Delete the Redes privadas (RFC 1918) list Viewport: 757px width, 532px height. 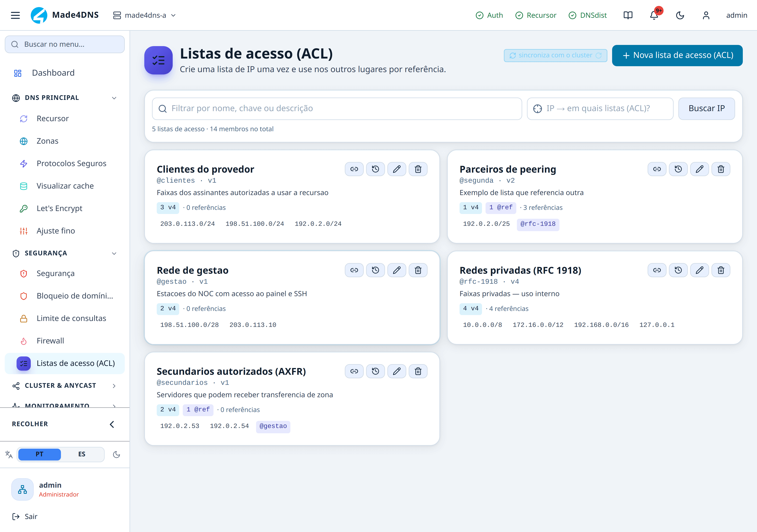(721, 270)
